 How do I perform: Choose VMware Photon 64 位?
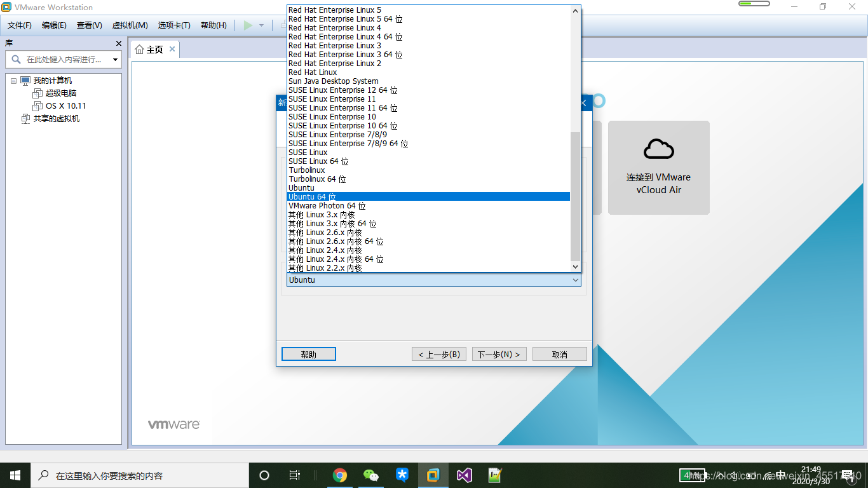click(428, 206)
